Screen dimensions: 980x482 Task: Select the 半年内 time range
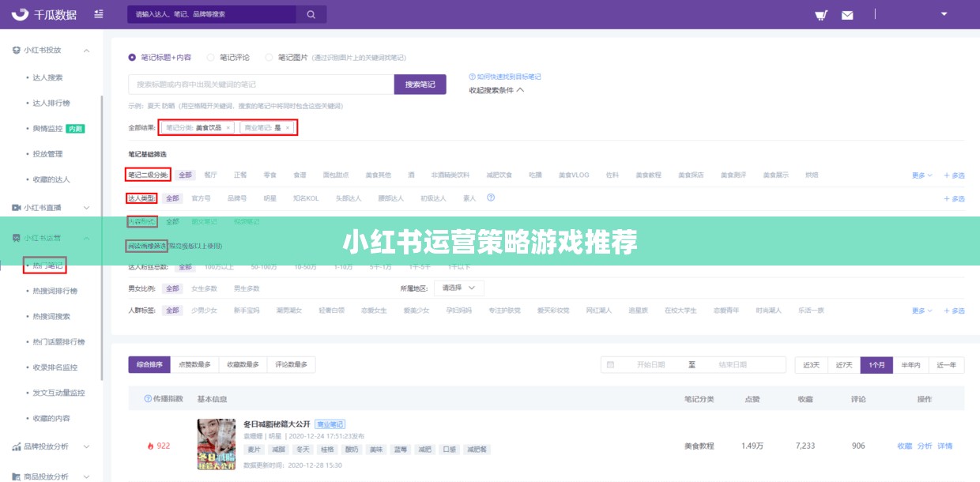pos(910,365)
